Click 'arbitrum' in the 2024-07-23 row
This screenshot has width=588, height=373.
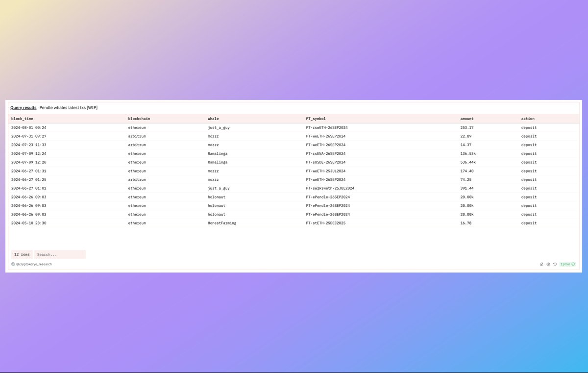(137, 145)
